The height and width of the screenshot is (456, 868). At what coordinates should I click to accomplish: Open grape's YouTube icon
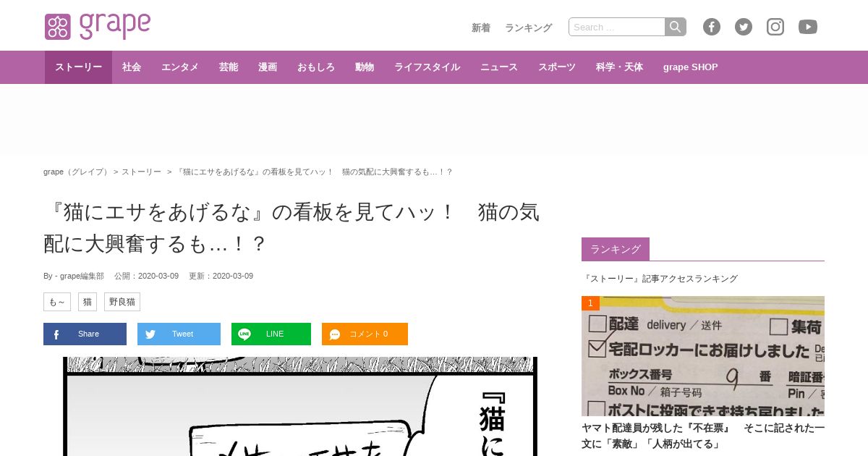(x=808, y=27)
